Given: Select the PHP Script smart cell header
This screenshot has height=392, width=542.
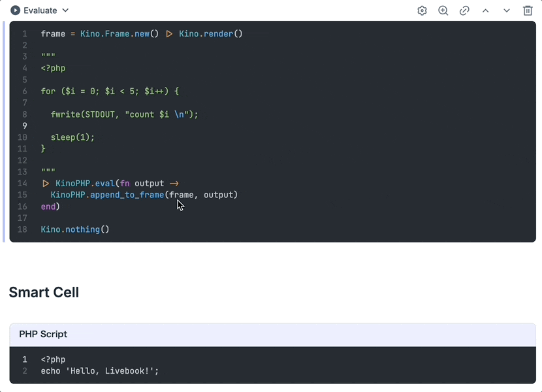Looking at the screenshot, I should (x=43, y=334).
